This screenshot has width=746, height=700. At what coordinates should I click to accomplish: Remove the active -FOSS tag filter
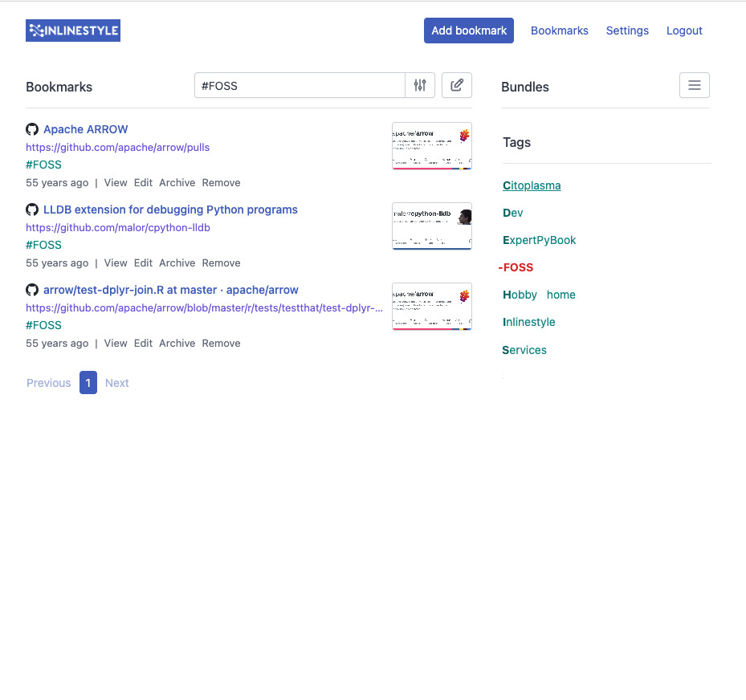coord(516,267)
